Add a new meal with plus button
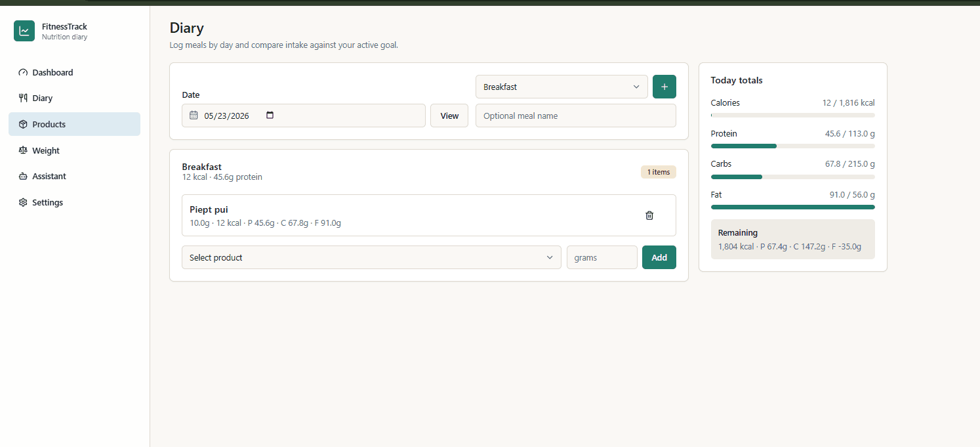This screenshot has width=980, height=447. click(664, 87)
